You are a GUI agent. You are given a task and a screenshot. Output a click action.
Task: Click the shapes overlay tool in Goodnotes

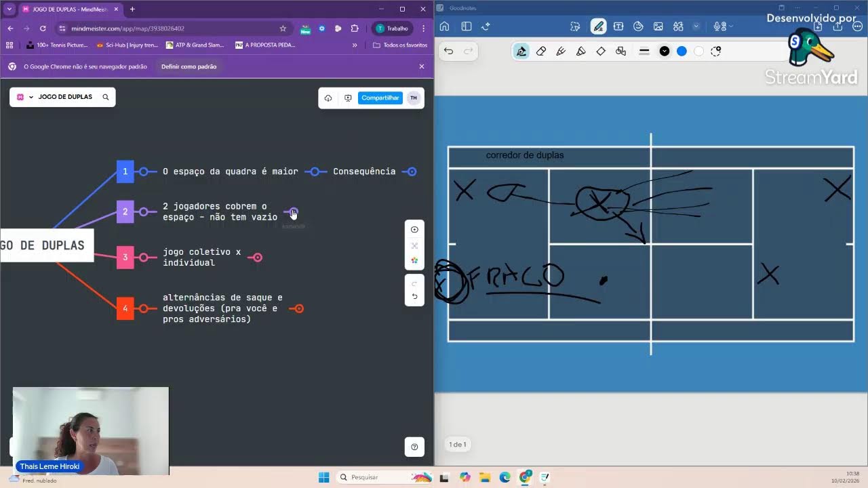click(620, 52)
